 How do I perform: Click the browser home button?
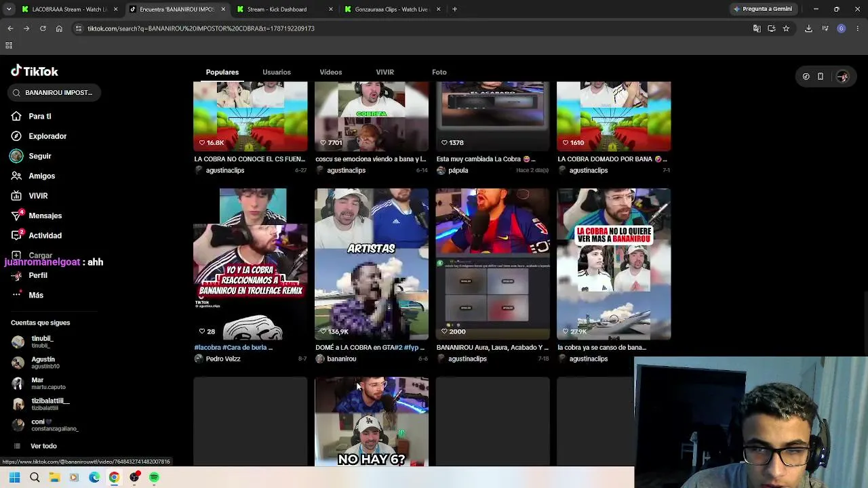(x=59, y=28)
